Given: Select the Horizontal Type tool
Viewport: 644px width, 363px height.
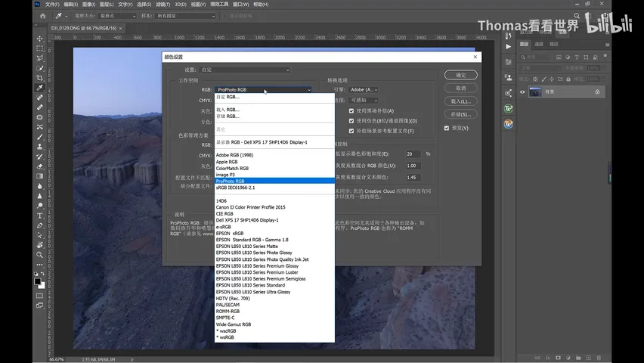Looking at the screenshot, I should 40,216.
